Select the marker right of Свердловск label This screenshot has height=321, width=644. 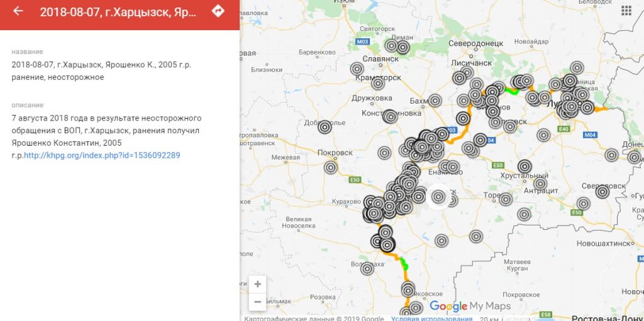click(x=602, y=192)
